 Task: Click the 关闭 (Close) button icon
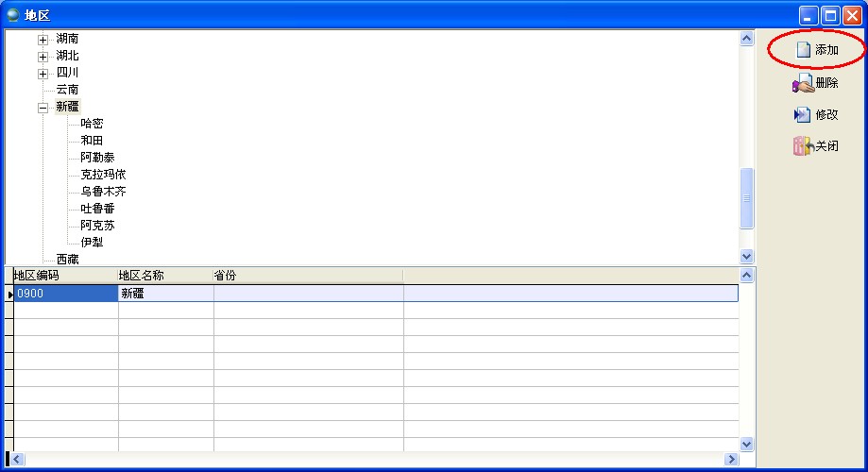(x=803, y=146)
